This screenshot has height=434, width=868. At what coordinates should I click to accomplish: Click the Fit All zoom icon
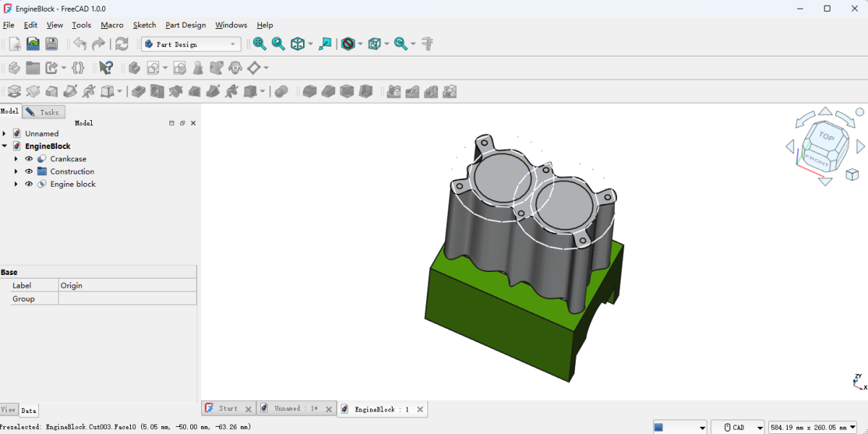tap(260, 44)
